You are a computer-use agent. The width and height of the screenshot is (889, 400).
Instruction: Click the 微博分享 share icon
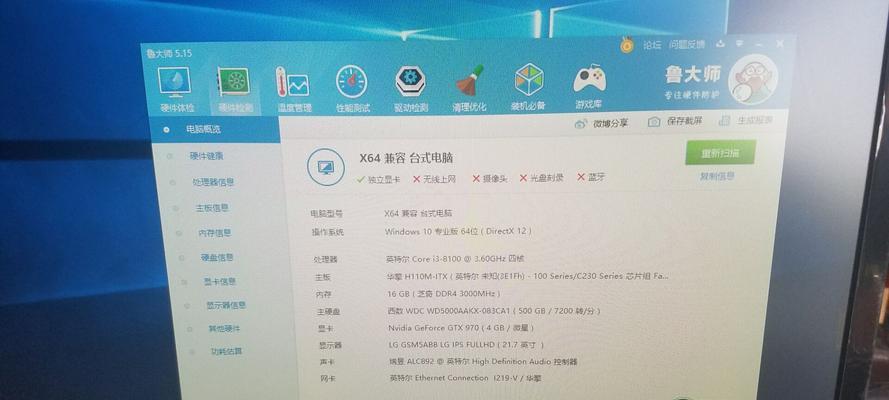[581, 124]
